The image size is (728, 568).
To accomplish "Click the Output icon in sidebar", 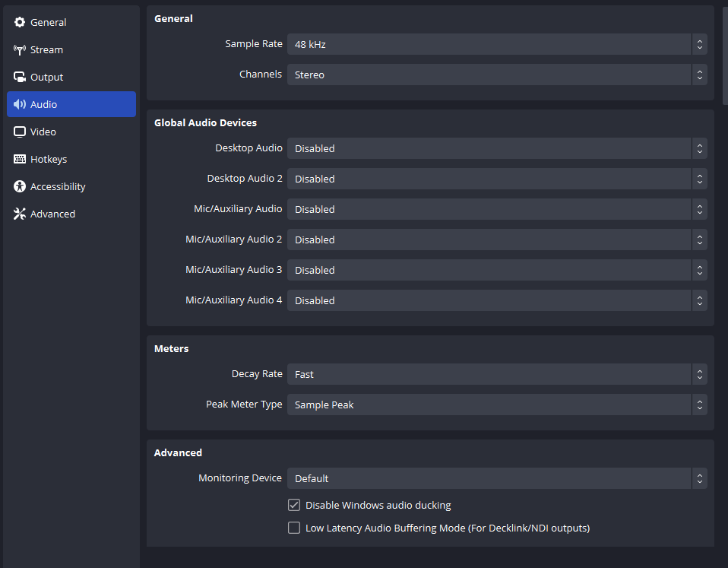I will [20, 78].
